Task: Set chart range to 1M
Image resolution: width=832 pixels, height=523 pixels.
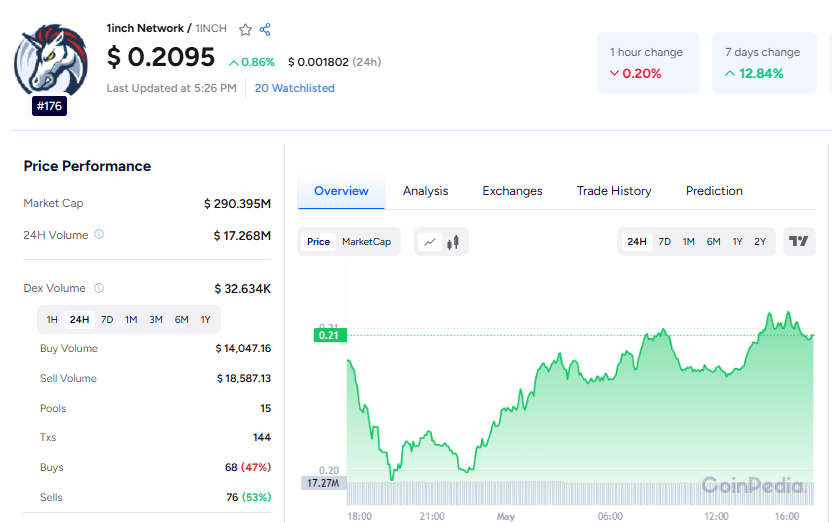Action: tap(688, 242)
